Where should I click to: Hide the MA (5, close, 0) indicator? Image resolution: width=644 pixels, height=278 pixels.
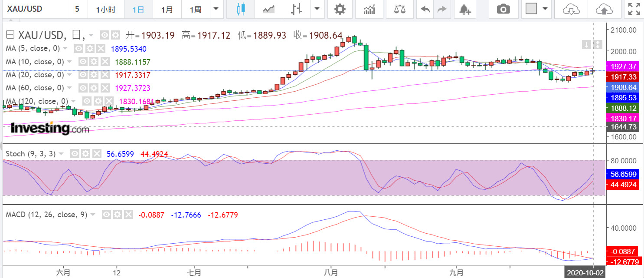(x=78, y=48)
